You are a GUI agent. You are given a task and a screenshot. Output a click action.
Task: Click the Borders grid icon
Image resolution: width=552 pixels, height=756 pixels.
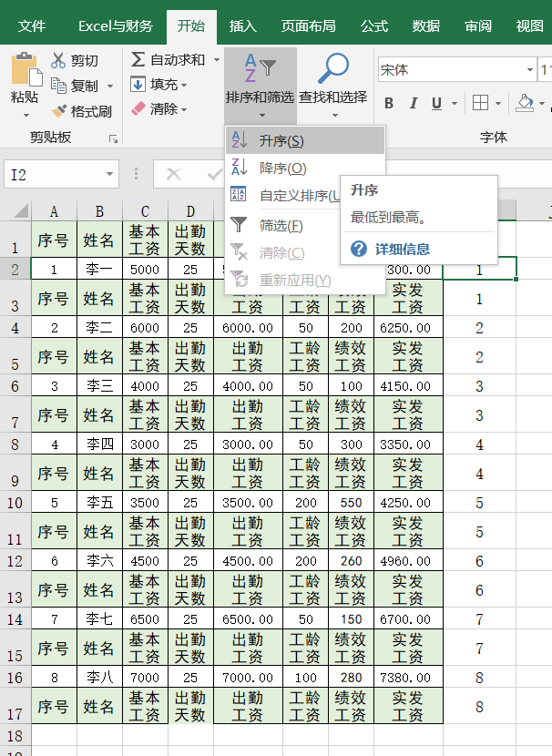480,103
